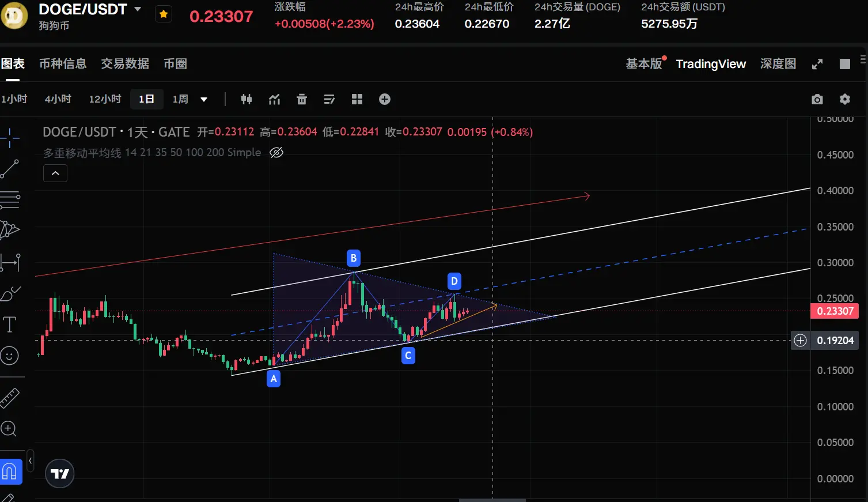Click pattern point label C
868x502 pixels.
click(x=408, y=356)
